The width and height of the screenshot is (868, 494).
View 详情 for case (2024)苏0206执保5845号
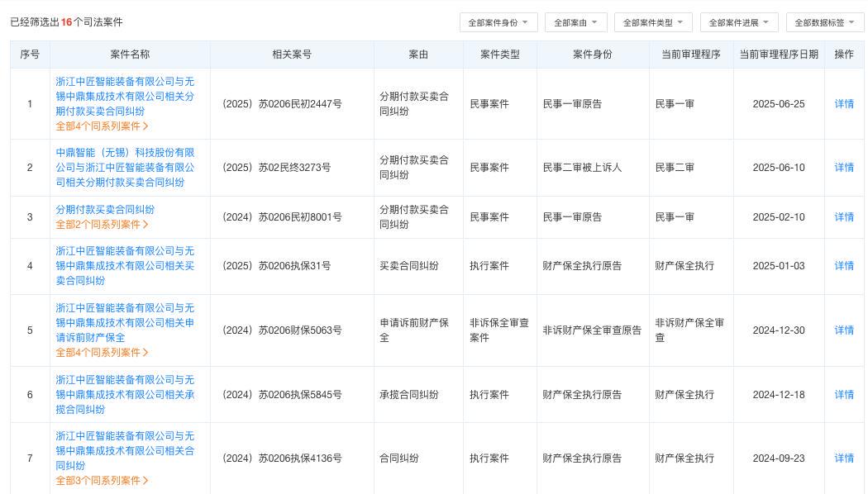coord(844,395)
